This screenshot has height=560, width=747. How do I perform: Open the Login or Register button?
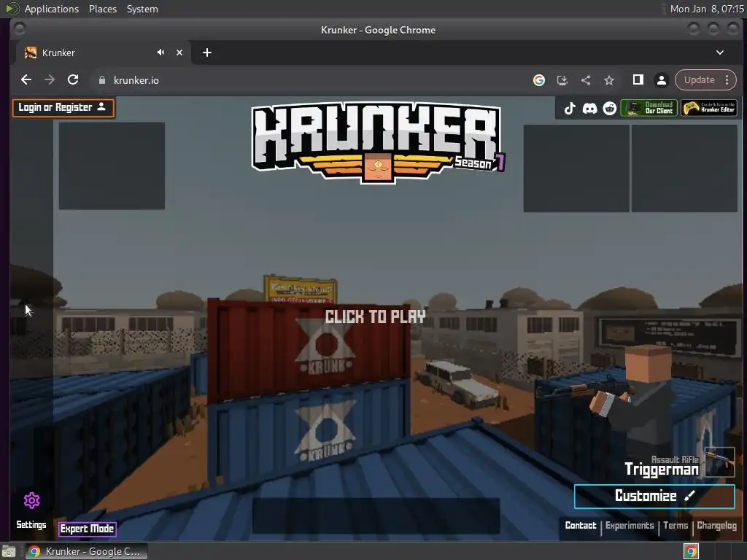[63, 108]
